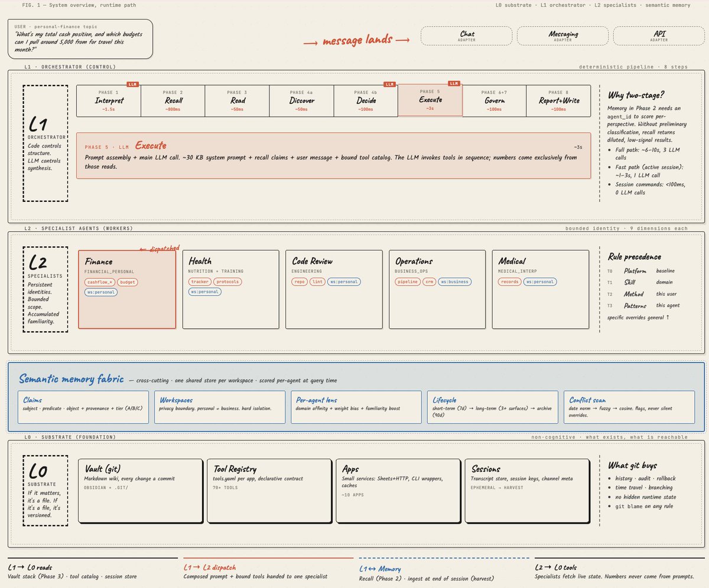This screenshot has height=588, width=709.
Task: Open the Claims memory card
Action: [83, 407]
